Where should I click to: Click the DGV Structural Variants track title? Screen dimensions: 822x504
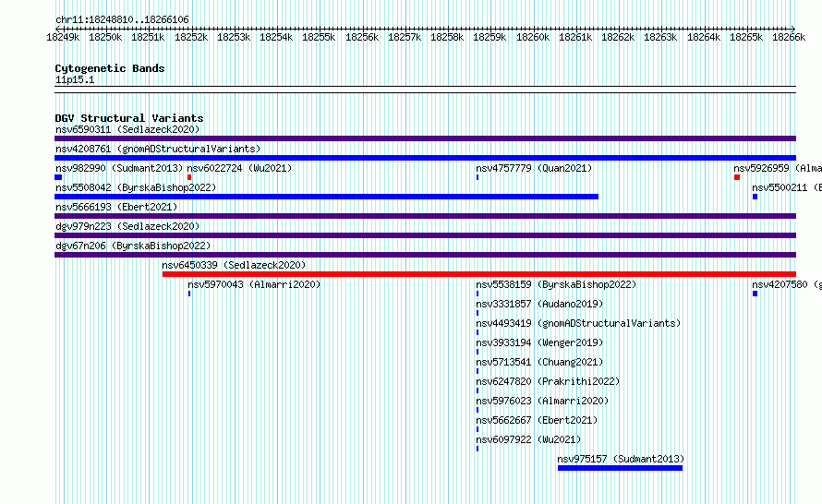[x=129, y=118]
